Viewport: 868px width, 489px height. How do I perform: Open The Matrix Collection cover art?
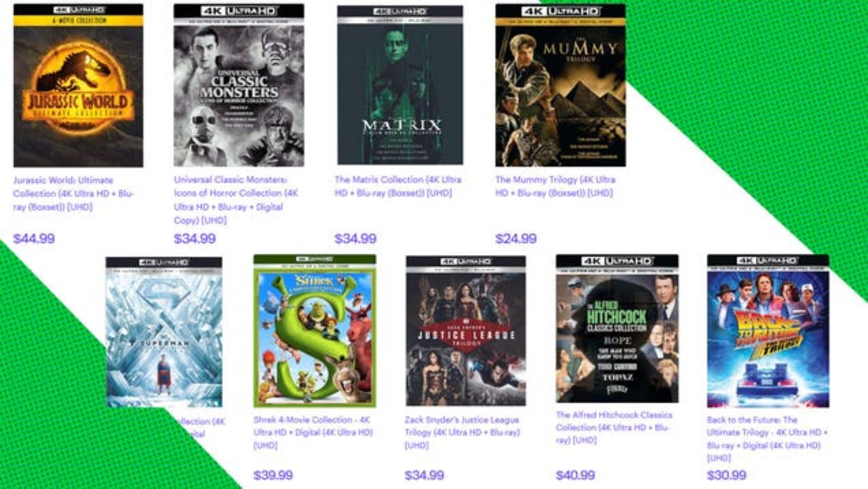400,85
